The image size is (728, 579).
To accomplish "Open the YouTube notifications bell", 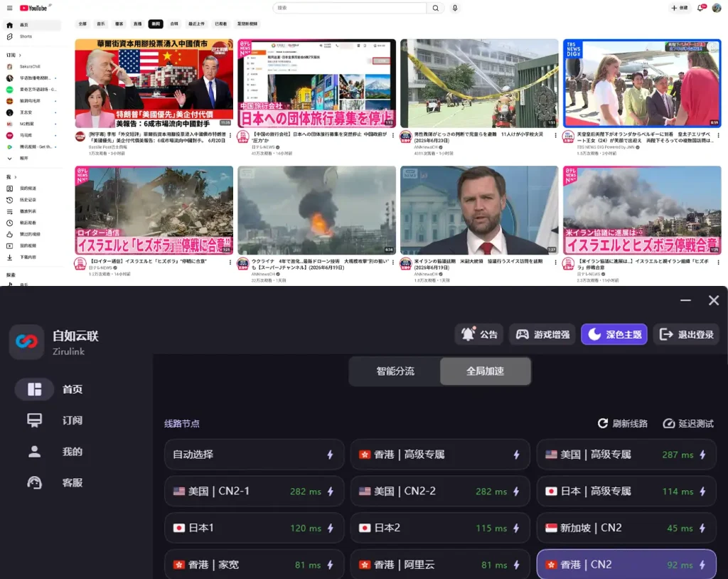I will (x=701, y=8).
